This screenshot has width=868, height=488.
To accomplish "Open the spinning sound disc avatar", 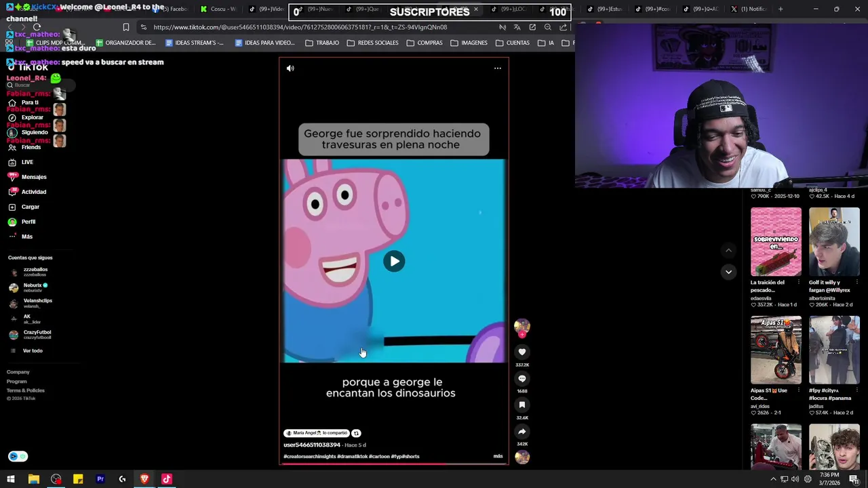I will [x=522, y=457].
